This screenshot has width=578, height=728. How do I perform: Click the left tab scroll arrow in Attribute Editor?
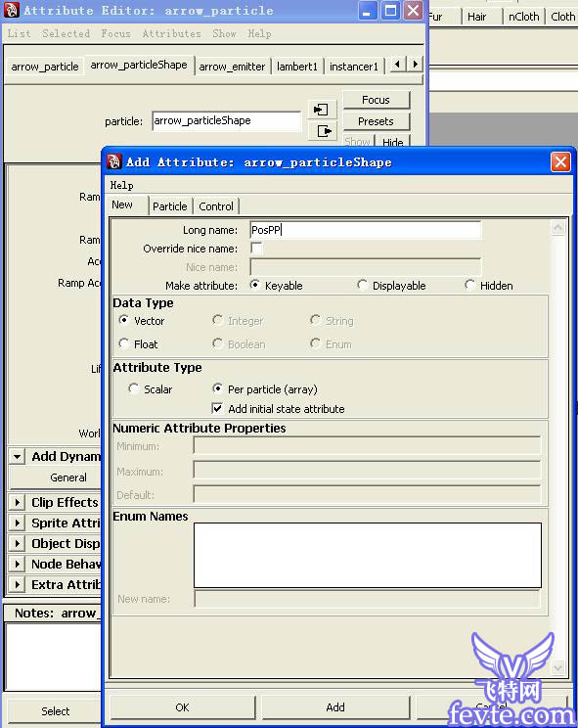(397, 64)
